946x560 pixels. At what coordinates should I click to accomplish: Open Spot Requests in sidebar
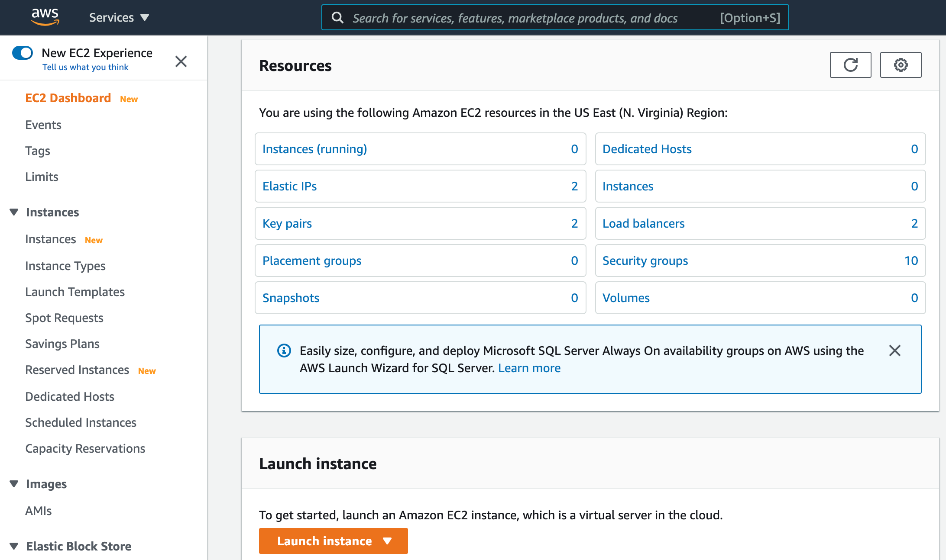[64, 318]
